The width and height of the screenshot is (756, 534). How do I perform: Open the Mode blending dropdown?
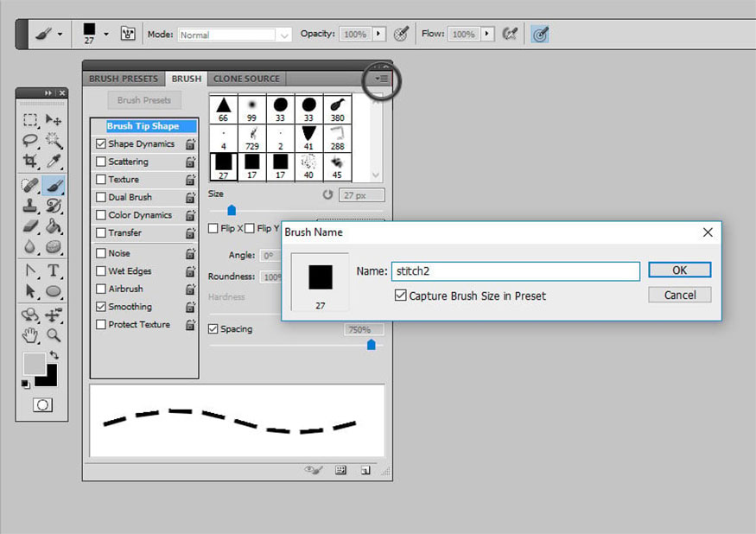235,35
